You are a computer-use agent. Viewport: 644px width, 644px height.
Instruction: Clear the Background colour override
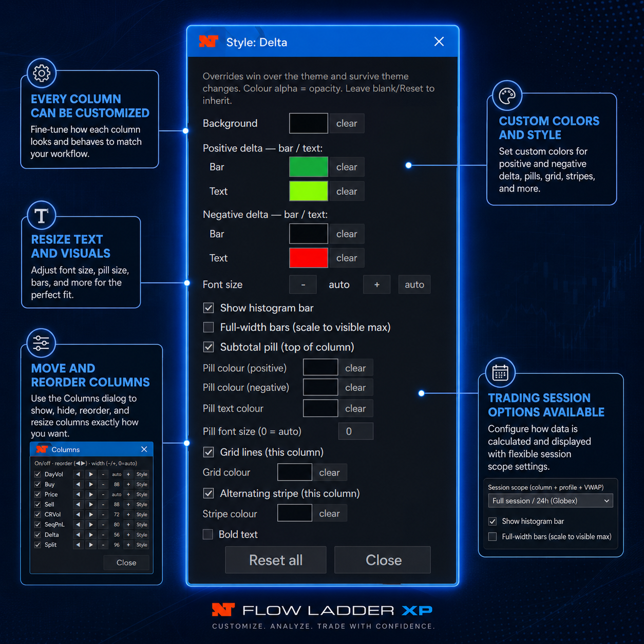[x=347, y=123]
